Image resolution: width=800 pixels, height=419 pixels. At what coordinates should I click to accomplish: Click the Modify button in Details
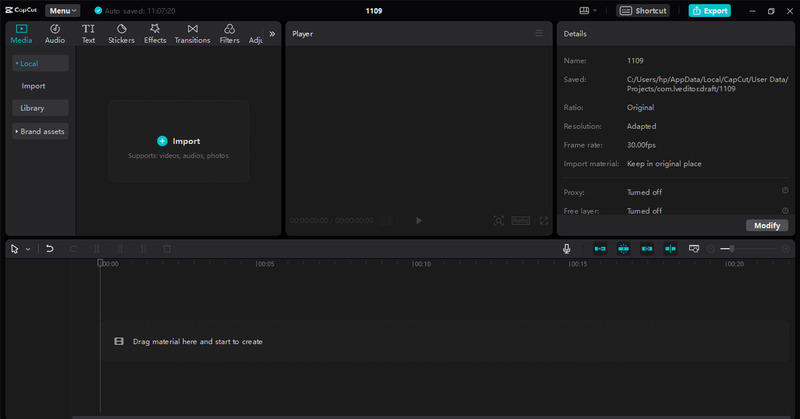point(766,225)
